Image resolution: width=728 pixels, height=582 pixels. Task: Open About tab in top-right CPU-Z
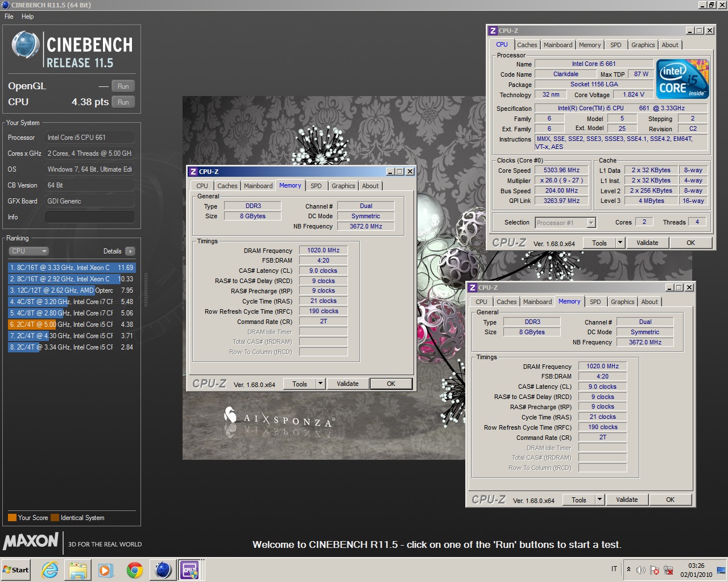click(x=670, y=45)
